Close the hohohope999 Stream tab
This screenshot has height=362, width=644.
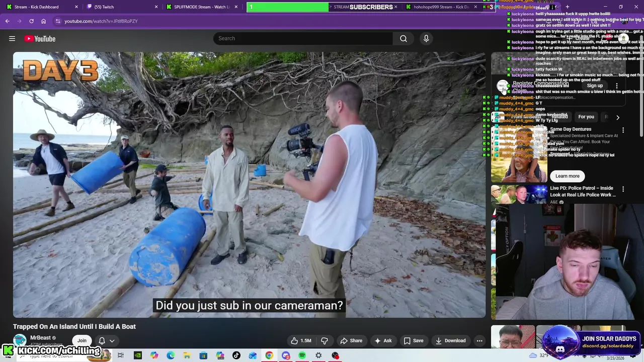tap(475, 7)
